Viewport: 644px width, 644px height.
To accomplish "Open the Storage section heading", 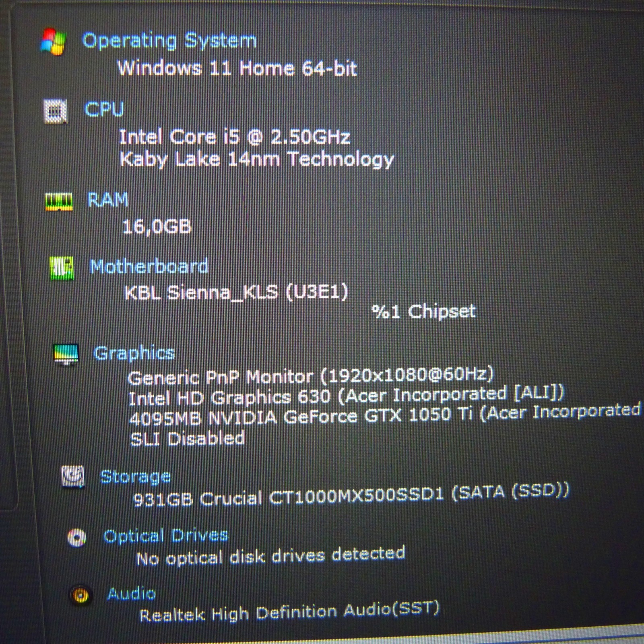I will 135,477.
